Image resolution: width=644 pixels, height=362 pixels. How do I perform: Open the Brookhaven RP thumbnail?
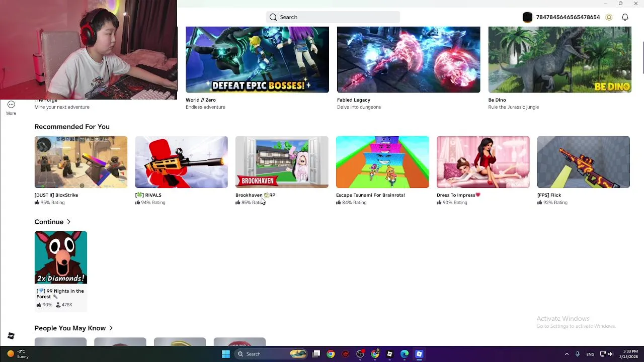(x=282, y=162)
